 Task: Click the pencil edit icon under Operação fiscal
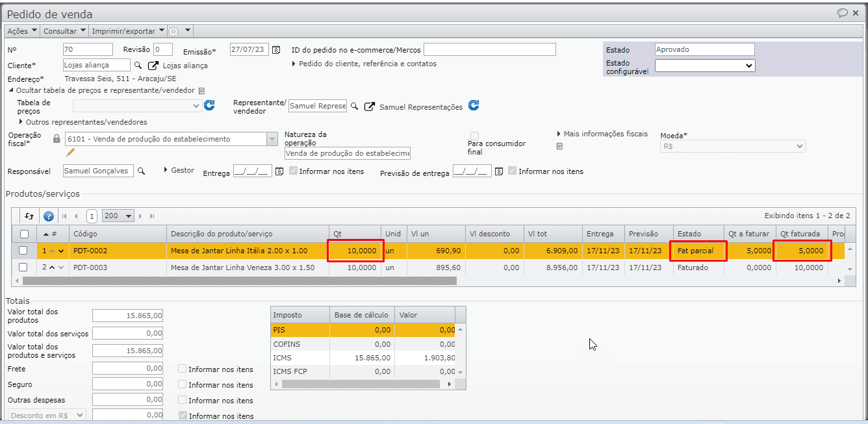(x=71, y=153)
